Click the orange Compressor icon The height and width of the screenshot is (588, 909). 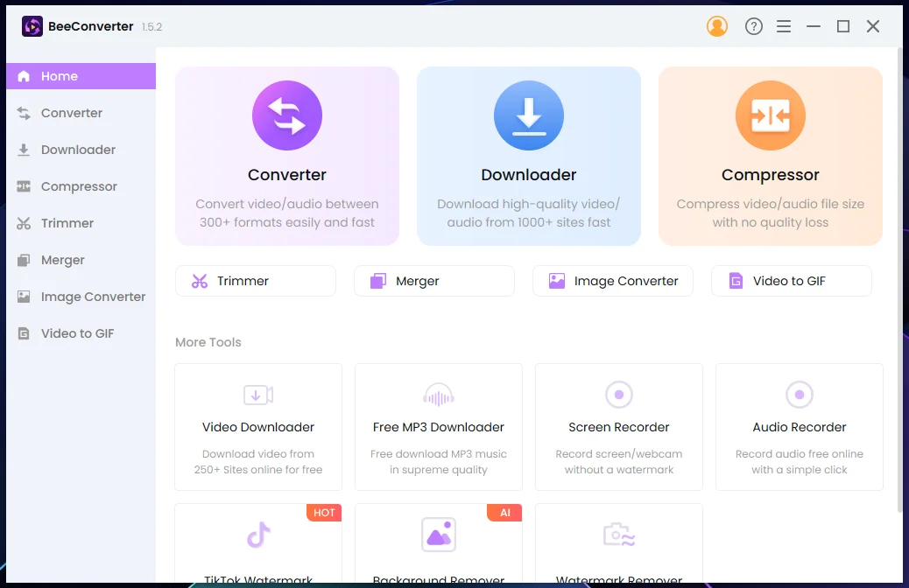(771, 115)
